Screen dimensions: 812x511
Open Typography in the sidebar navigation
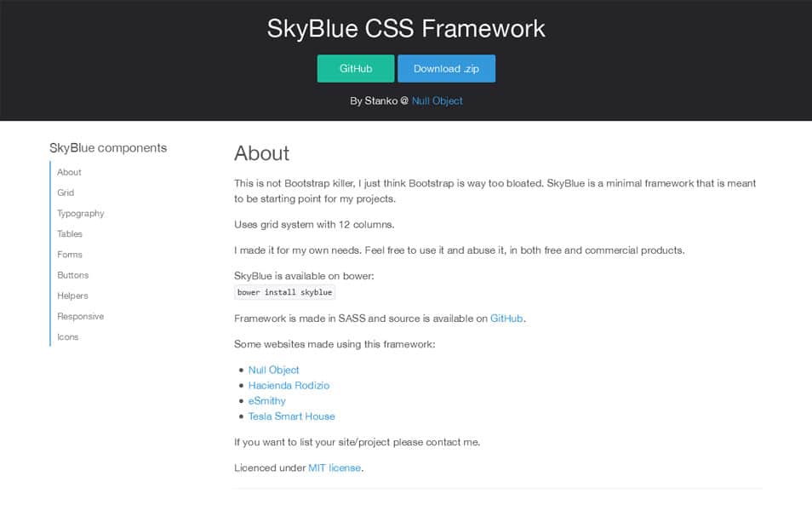81,214
